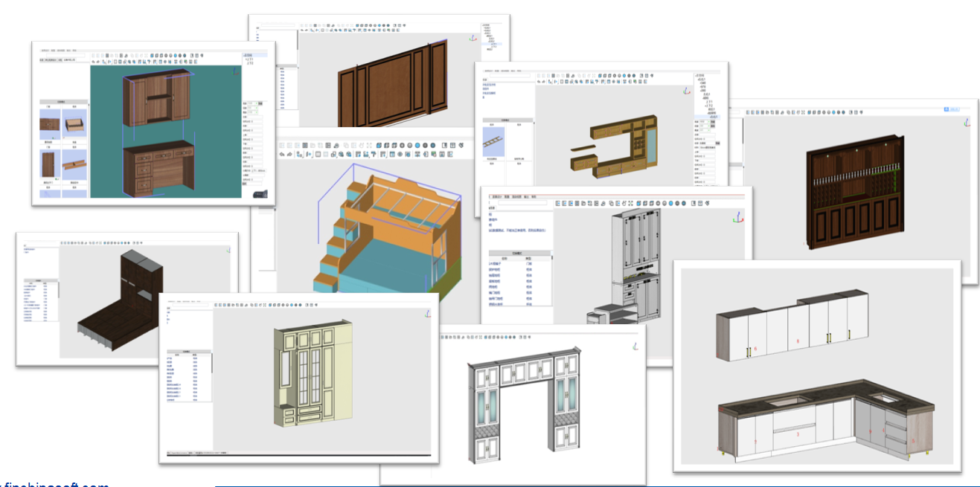Select the tall single door thumbnail
The height and width of the screenshot is (487, 980).
(x=50, y=162)
